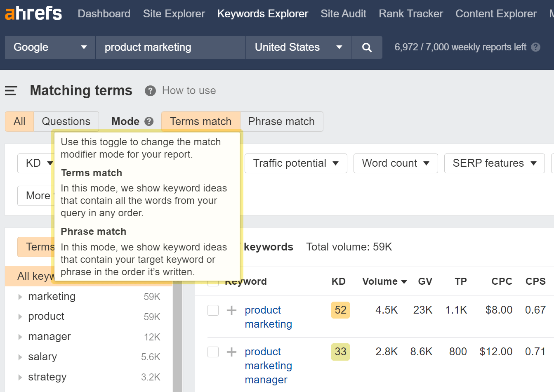Open the Word count filter dropdown

395,163
